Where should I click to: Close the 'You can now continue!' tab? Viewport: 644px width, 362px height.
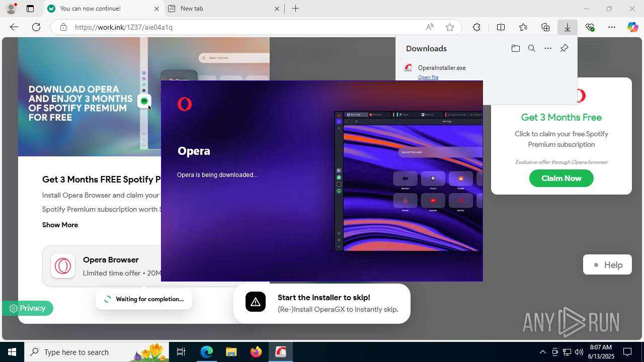pos(156,9)
